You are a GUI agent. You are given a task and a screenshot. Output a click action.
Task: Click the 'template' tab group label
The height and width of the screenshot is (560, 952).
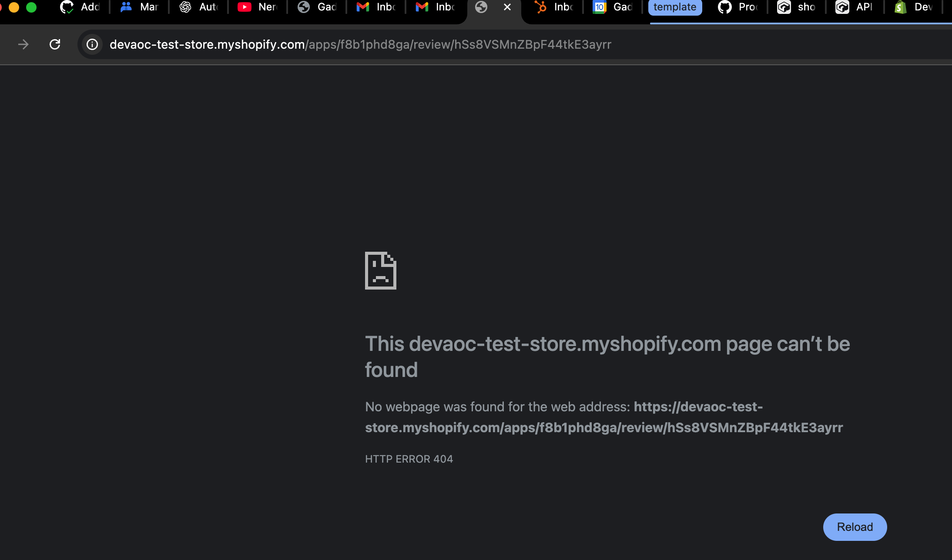674,7
